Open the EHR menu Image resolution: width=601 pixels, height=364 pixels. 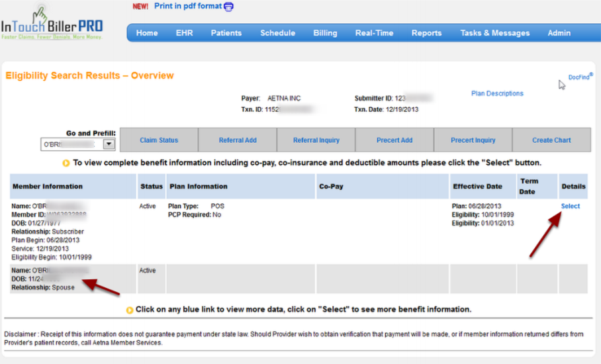click(x=185, y=33)
